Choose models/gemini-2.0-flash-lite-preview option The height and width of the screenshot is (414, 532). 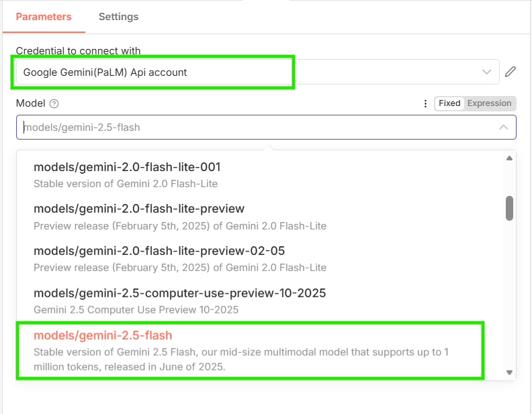click(260, 217)
